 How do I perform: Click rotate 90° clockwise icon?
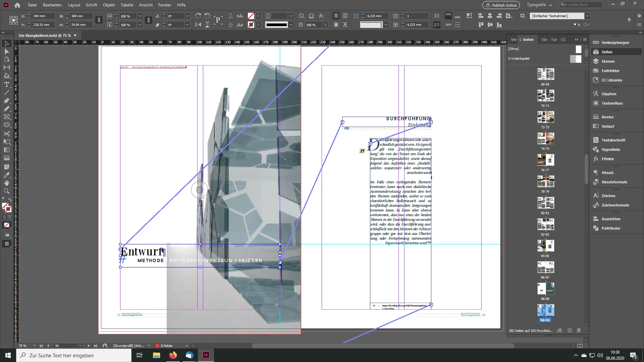[198, 16]
